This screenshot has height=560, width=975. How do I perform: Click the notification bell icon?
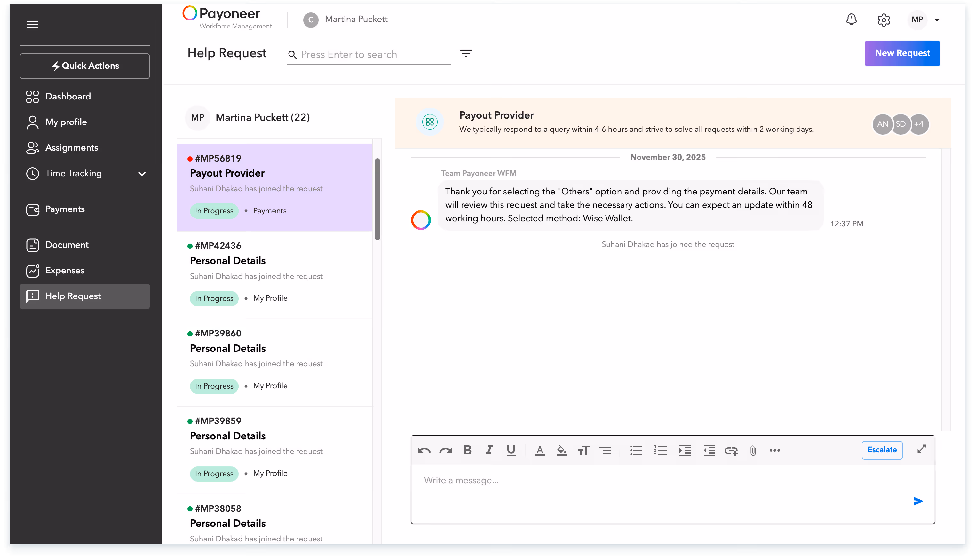coord(851,19)
